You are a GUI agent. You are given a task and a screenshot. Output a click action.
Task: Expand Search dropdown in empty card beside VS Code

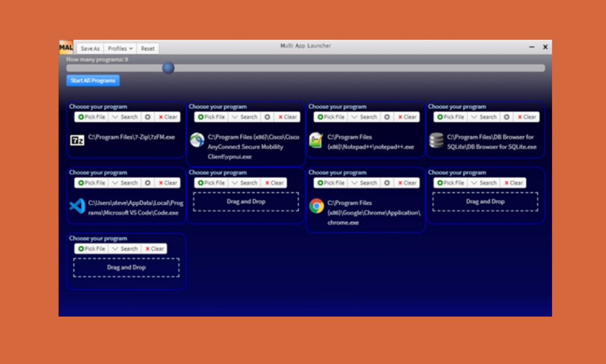(x=245, y=183)
